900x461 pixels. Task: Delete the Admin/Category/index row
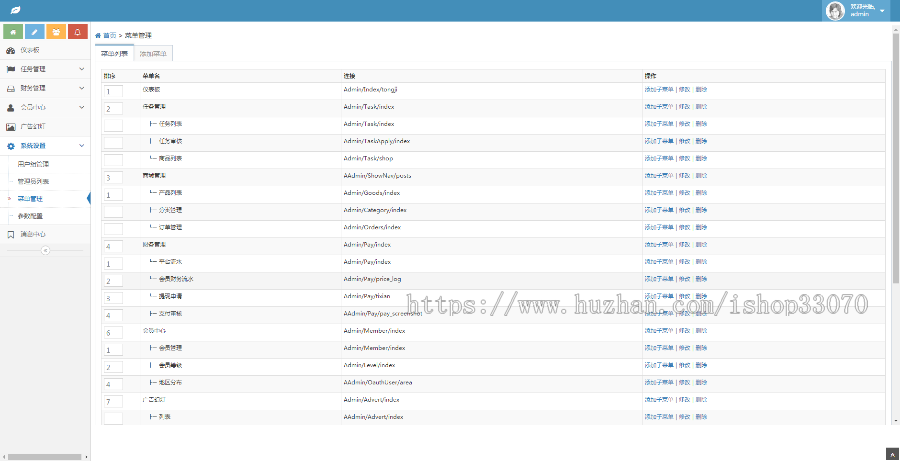(701, 210)
